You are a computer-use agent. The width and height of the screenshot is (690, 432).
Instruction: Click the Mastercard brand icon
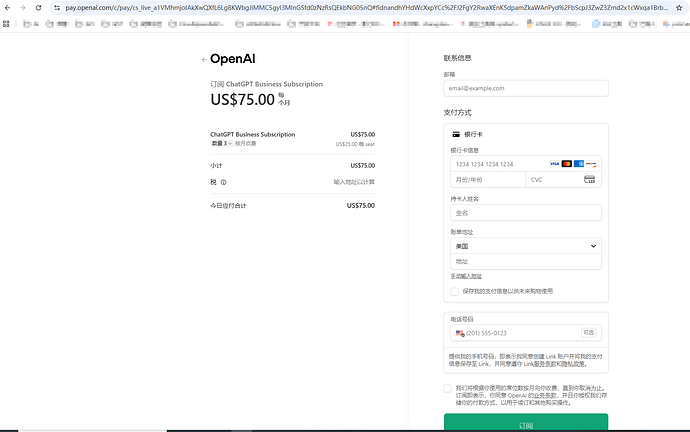(x=567, y=164)
